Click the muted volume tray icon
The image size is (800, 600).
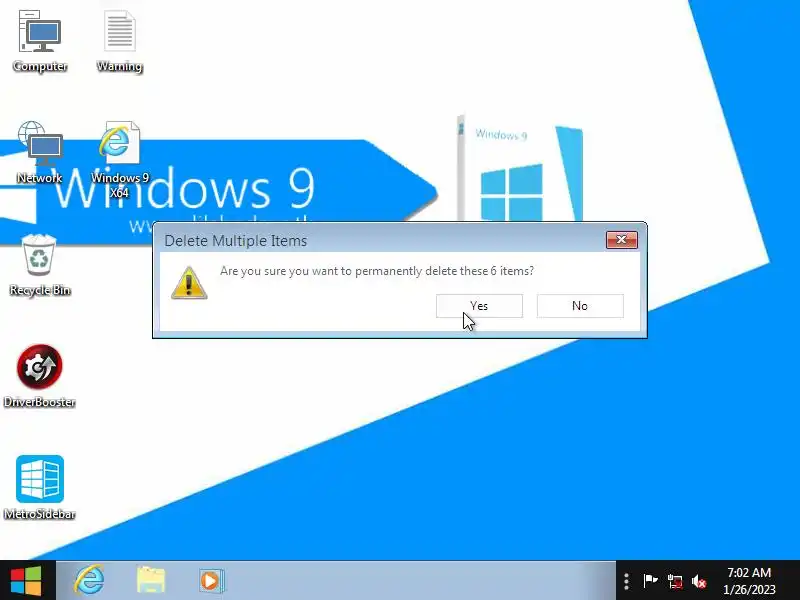(699, 581)
